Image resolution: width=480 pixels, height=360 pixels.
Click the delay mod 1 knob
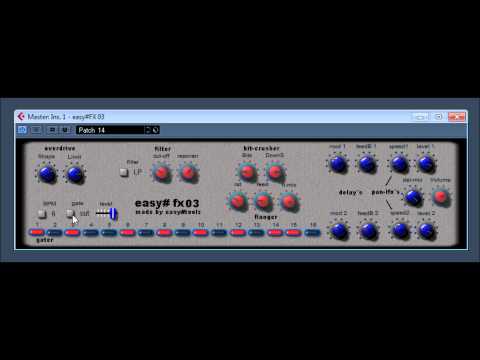point(338,163)
